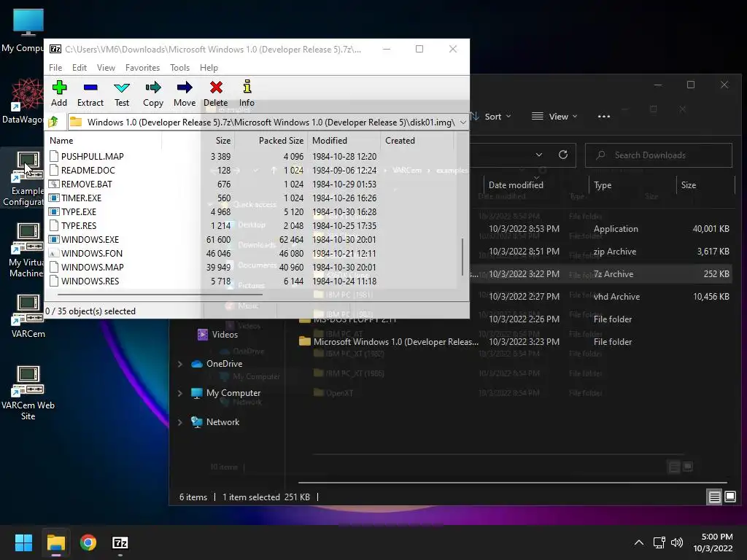This screenshot has width=747, height=560.
Task: Switch Explorer to details view layout
Action: pyautogui.click(x=715, y=497)
